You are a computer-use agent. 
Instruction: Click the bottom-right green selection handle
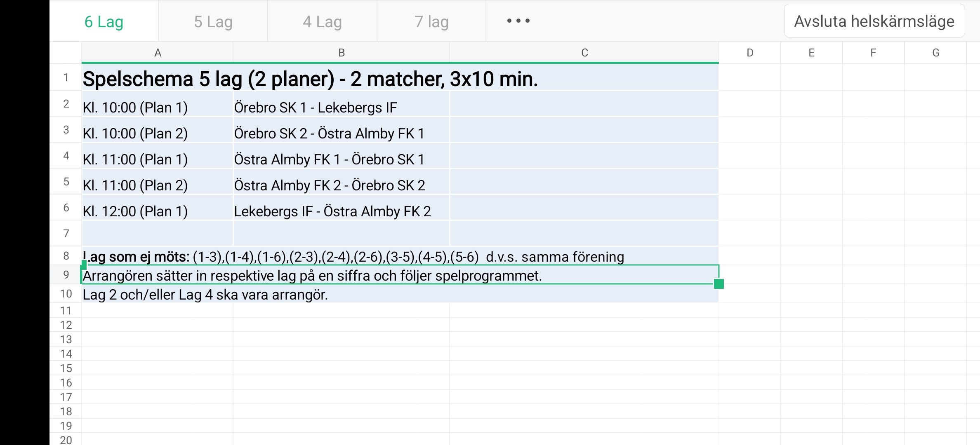pos(719,284)
